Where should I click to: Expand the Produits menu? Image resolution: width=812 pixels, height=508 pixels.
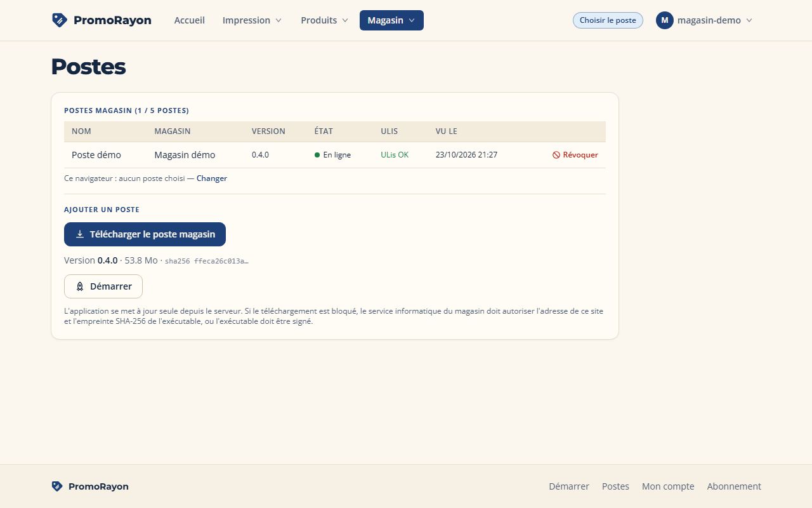click(324, 20)
